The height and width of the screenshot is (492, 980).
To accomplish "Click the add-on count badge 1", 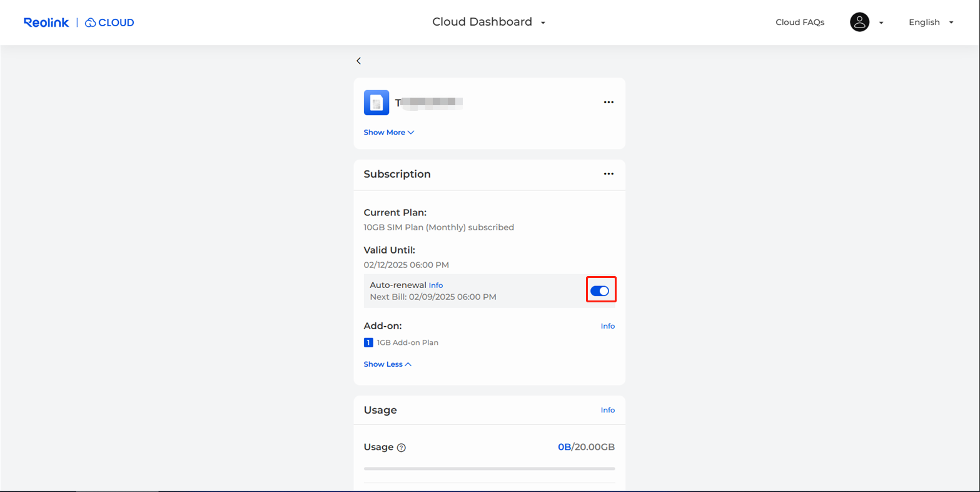I will (x=368, y=342).
